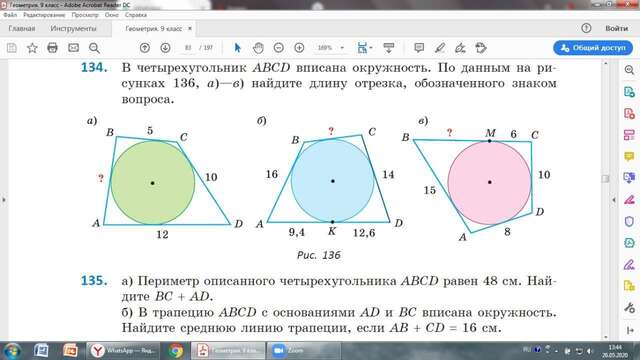Open the Файл menu
The width and height of the screenshot is (640, 360).
click(x=10, y=15)
